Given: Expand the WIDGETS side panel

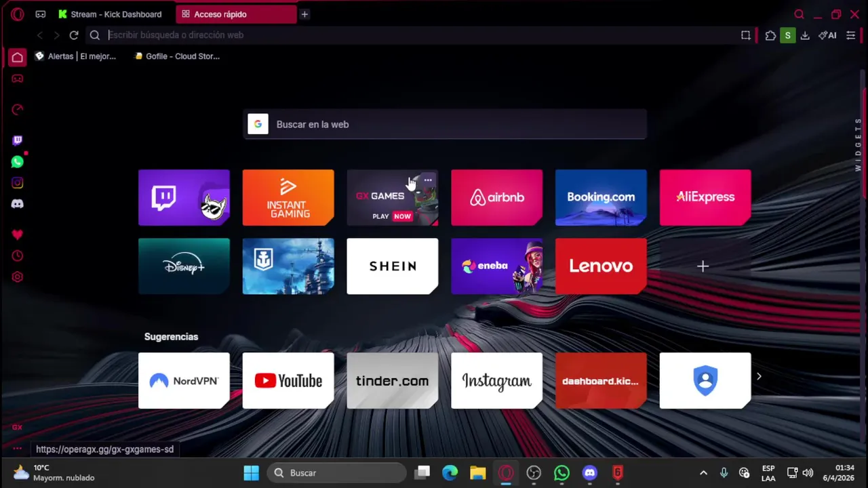Looking at the screenshot, I should (858, 144).
